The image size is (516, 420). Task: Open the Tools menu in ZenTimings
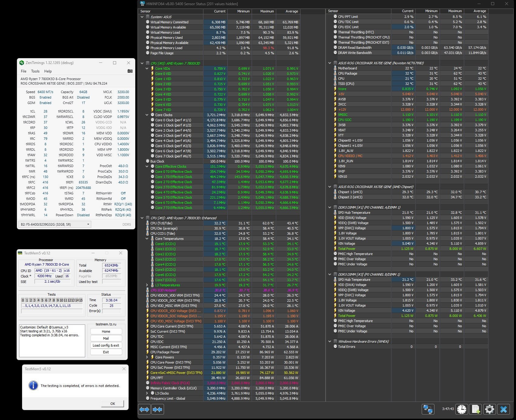coord(35,71)
